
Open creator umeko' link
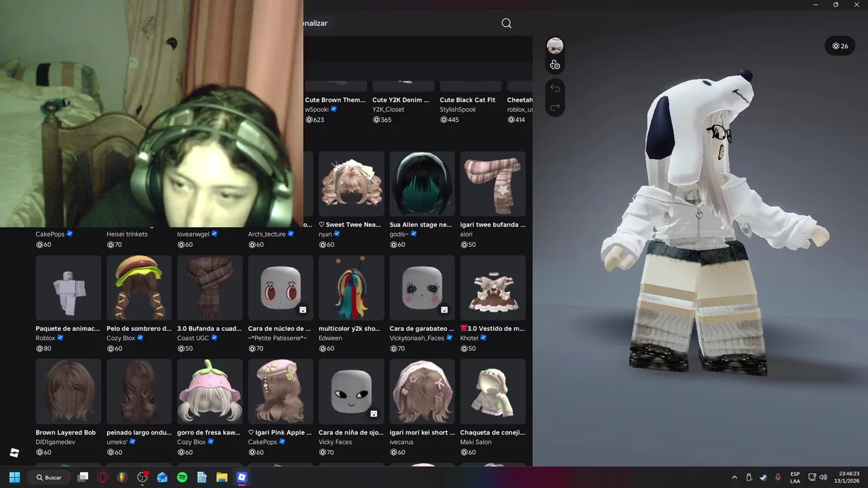(x=118, y=442)
